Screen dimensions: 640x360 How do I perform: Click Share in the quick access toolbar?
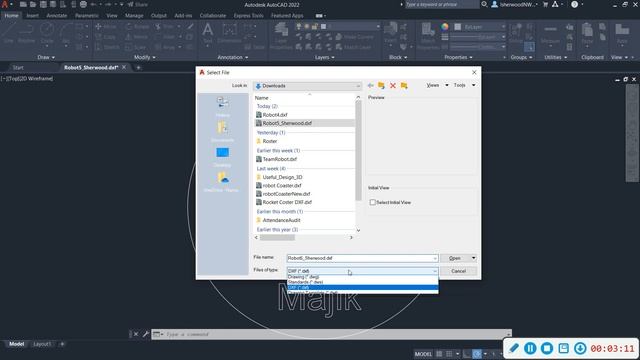138,4
